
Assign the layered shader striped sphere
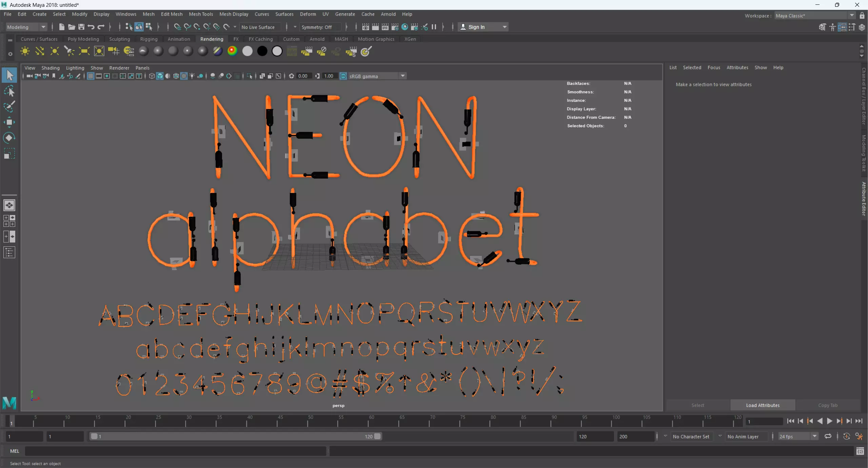[x=218, y=51]
